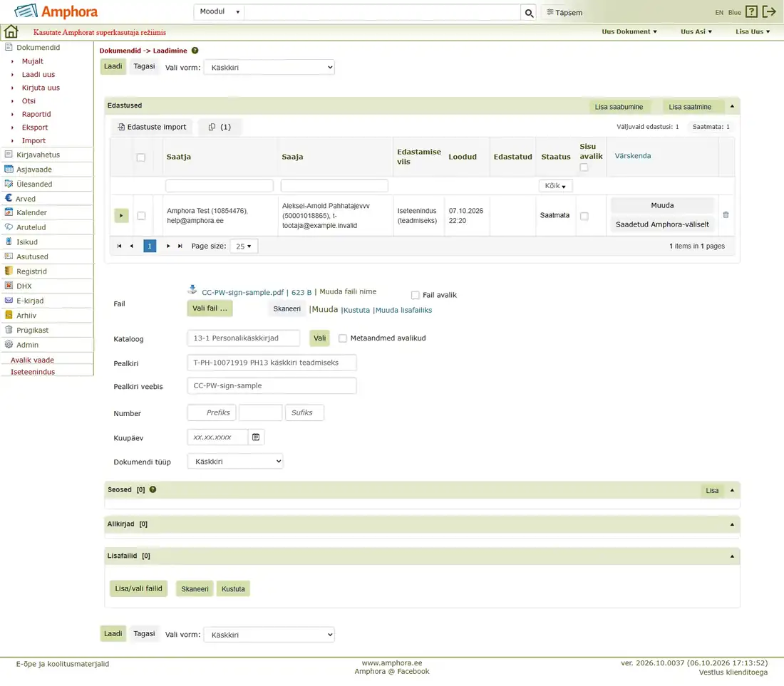Click the Muuda lisafailiks link

403,311
